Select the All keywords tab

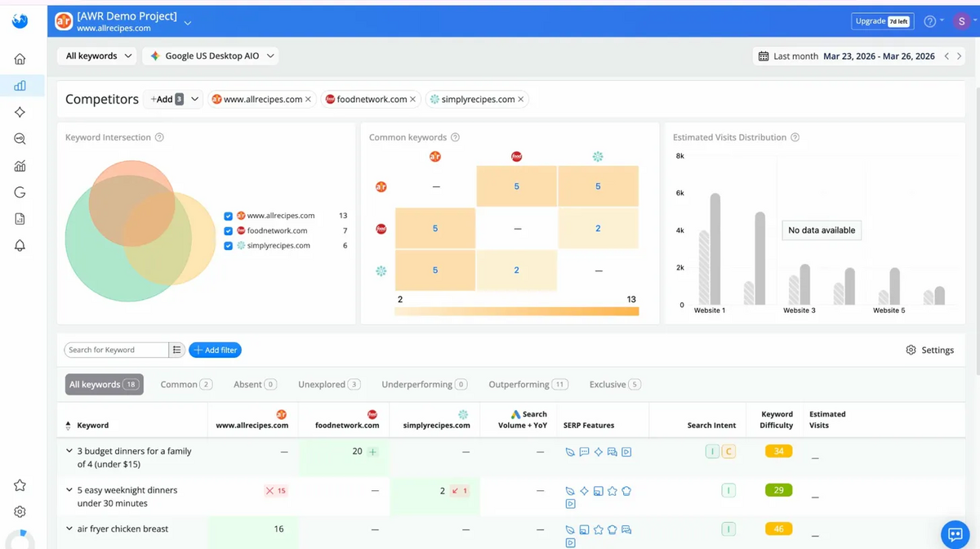pyautogui.click(x=105, y=385)
